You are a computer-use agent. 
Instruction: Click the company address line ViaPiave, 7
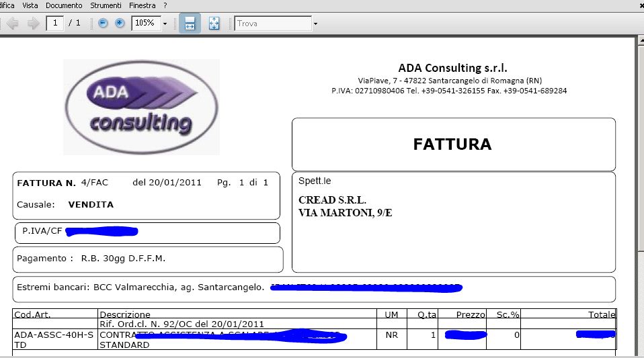[450, 81]
